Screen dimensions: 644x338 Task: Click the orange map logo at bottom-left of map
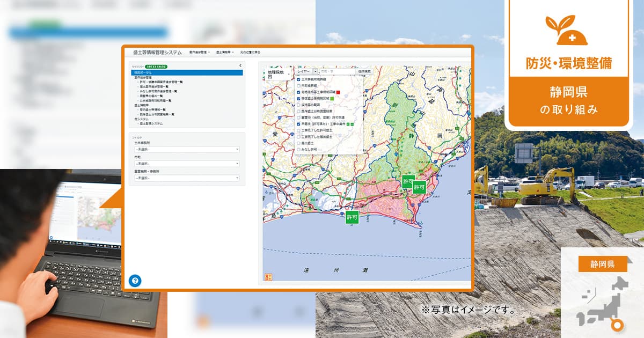pos(268,277)
